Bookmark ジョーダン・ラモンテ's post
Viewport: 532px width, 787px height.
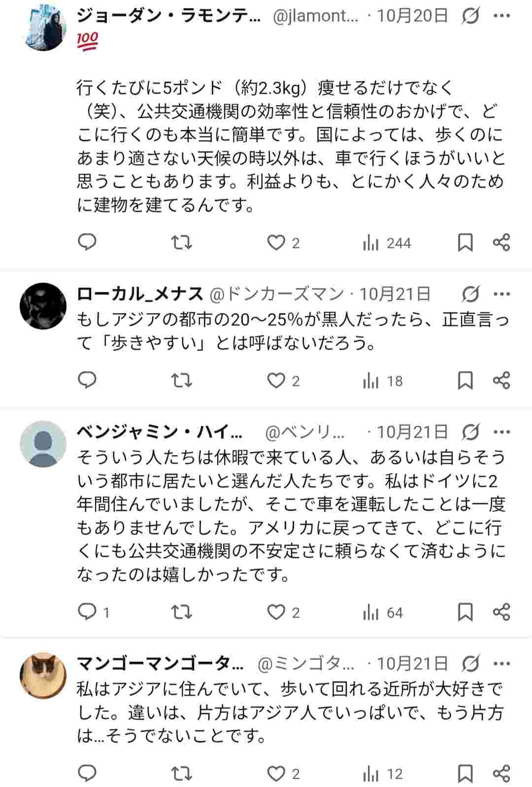click(465, 241)
